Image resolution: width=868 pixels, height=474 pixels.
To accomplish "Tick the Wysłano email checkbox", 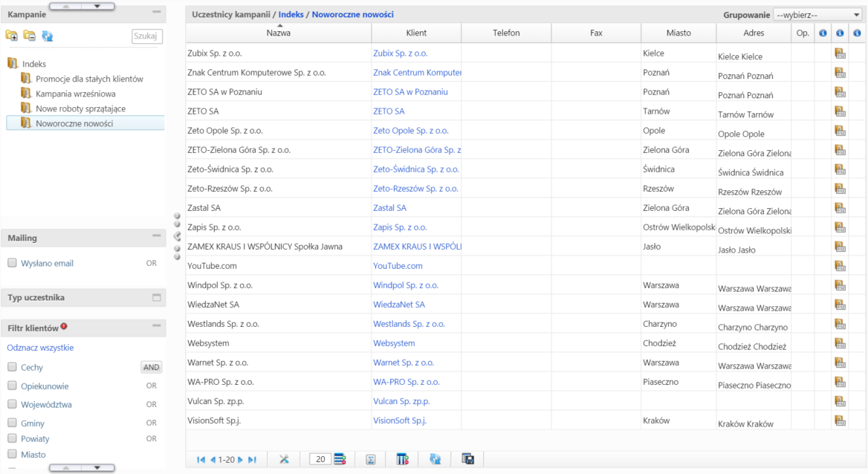I will point(12,263).
